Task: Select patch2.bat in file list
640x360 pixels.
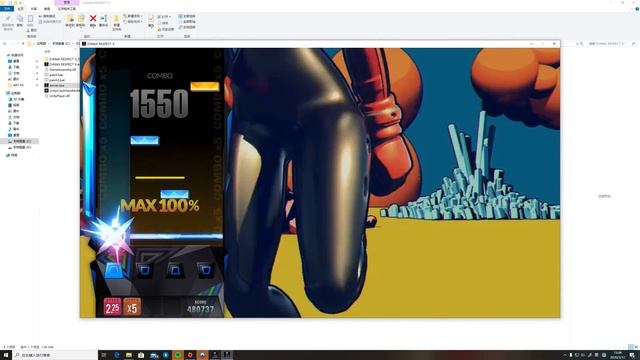Action: 55,80
